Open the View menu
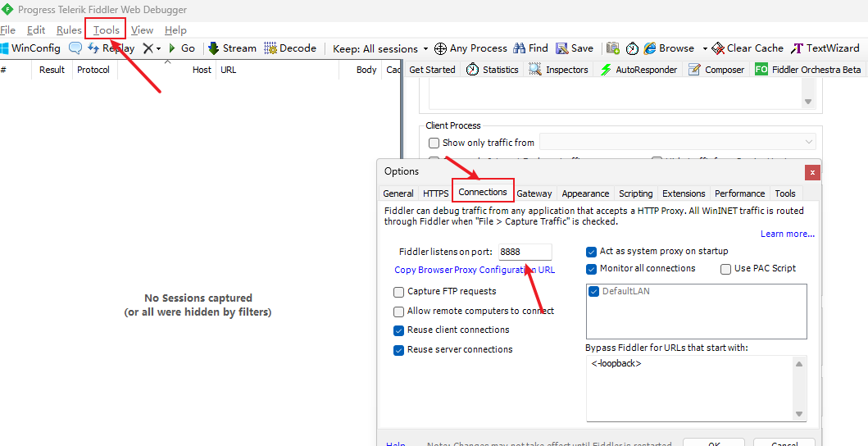The image size is (868, 446). click(x=143, y=30)
